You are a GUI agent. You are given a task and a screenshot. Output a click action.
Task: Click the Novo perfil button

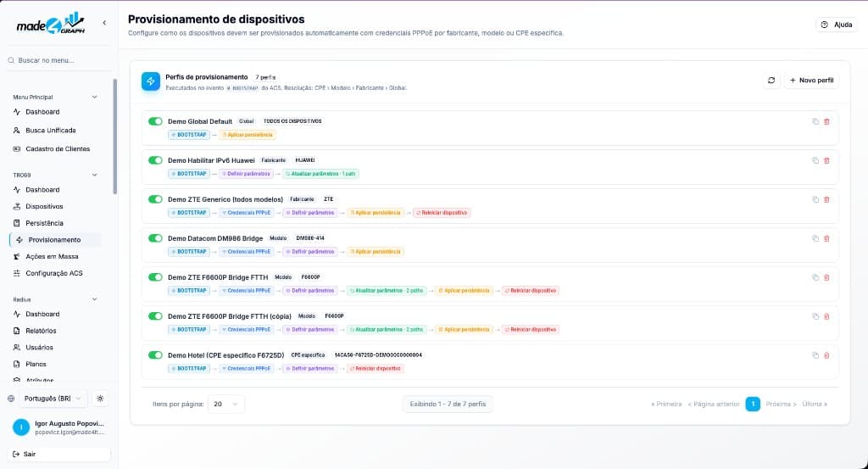point(811,81)
